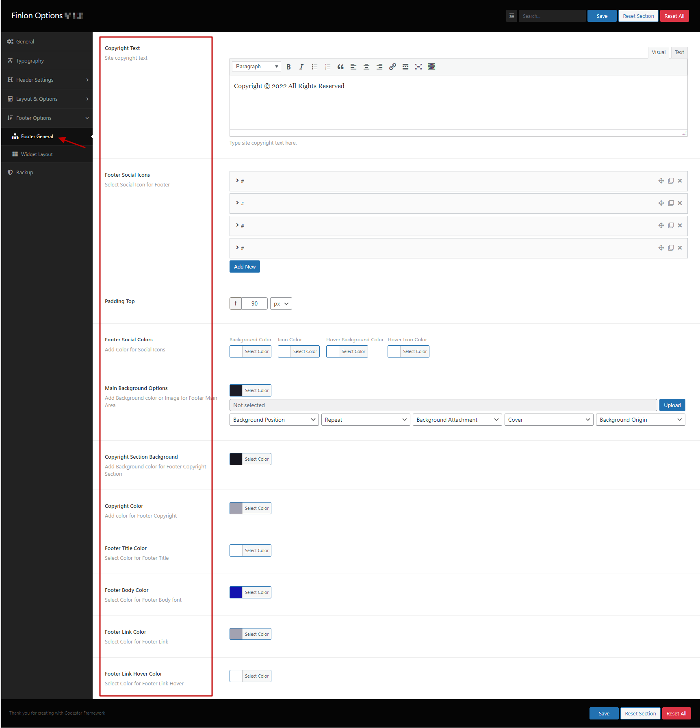Duplicate the second footer social icon row

(x=671, y=203)
